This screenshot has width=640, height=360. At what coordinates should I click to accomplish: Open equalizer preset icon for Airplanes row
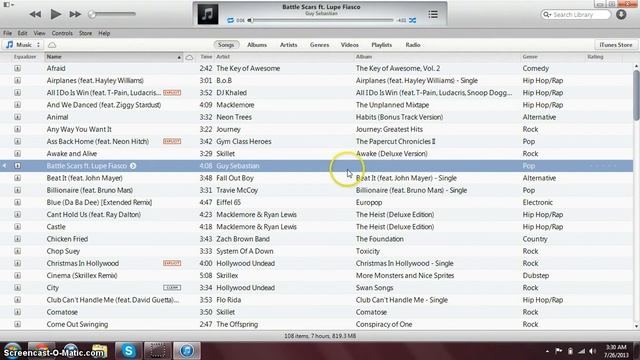pyautogui.click(x=18, y=81)
